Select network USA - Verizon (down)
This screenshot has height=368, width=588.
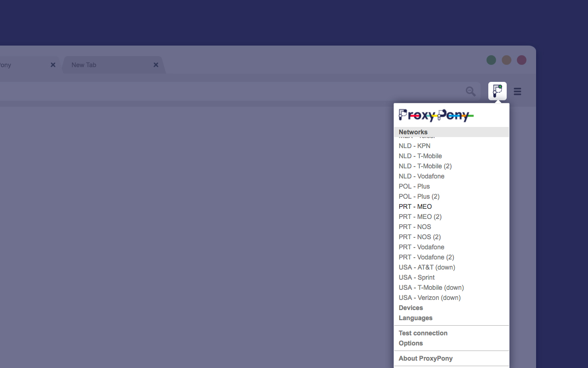452,298
